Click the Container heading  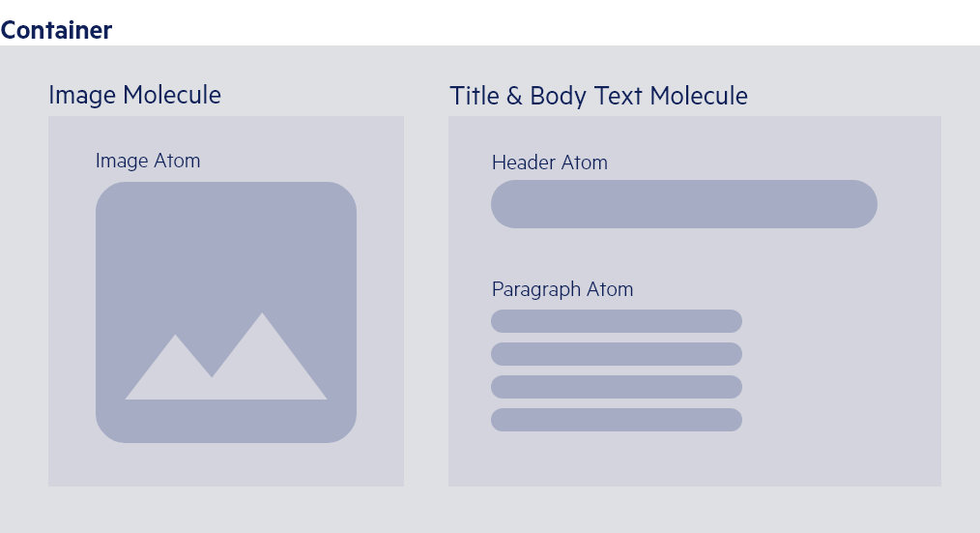pyautogui.click(x=56, y=30)
